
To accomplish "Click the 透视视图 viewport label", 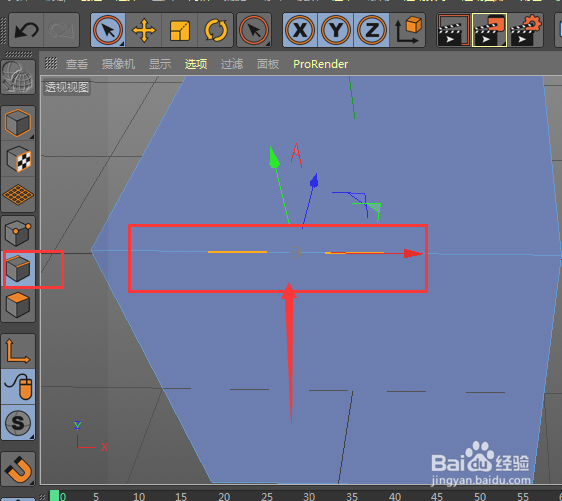I will point(67,87).
